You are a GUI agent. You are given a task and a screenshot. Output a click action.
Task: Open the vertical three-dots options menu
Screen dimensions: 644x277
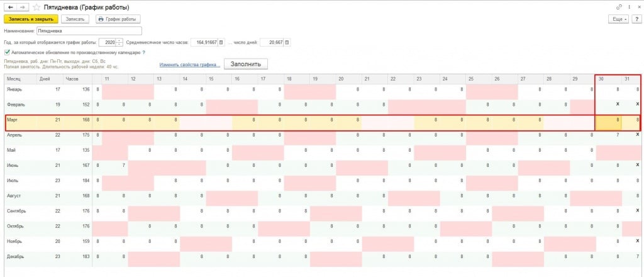[626, 6]
